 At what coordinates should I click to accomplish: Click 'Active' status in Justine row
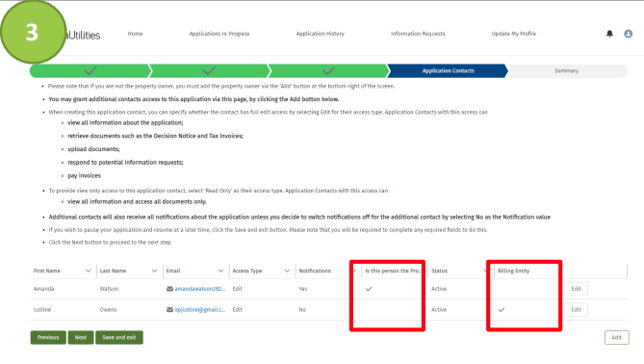click(x=439, y=310)
